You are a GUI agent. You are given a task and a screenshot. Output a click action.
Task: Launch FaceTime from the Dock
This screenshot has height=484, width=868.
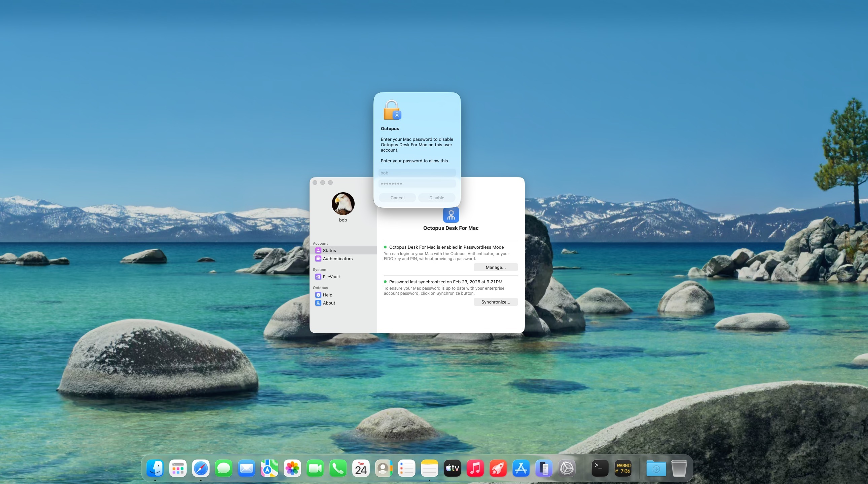click(x=315, y=468)
